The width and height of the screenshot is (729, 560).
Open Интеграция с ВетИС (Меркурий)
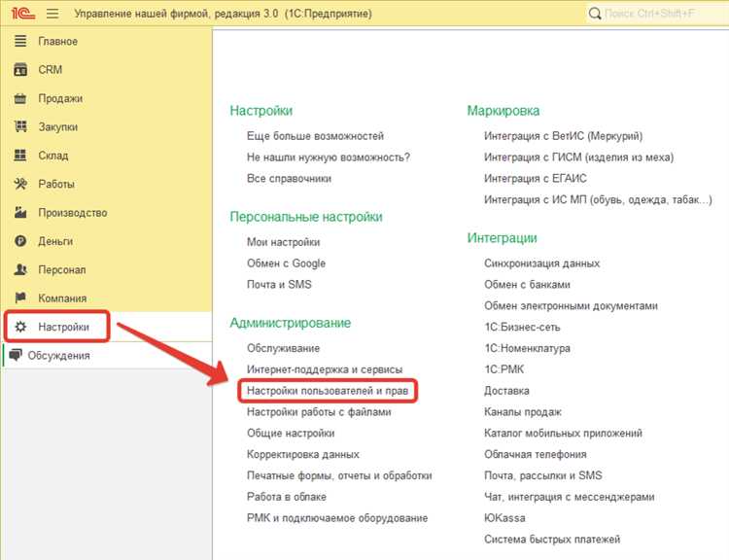pyautogui.click(x=563, y=136)
